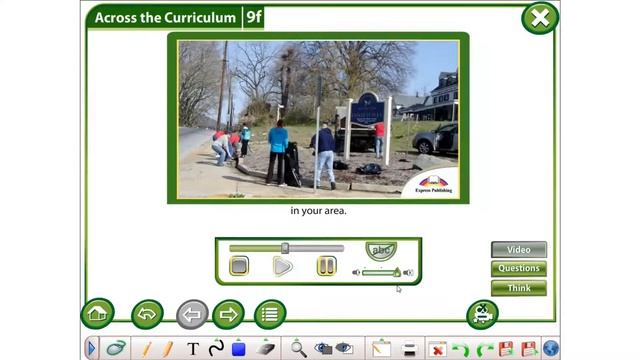Undo with the green left arrow

tap(461, 350)
